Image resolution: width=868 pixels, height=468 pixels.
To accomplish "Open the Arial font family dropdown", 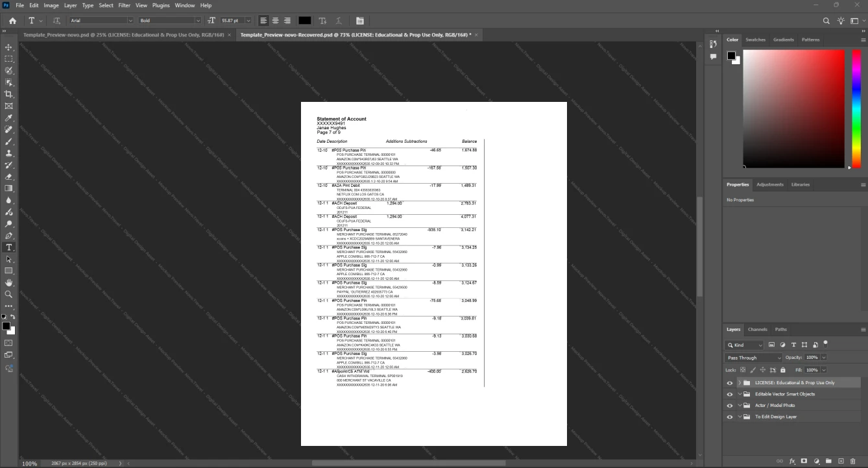I will (101, 21).
